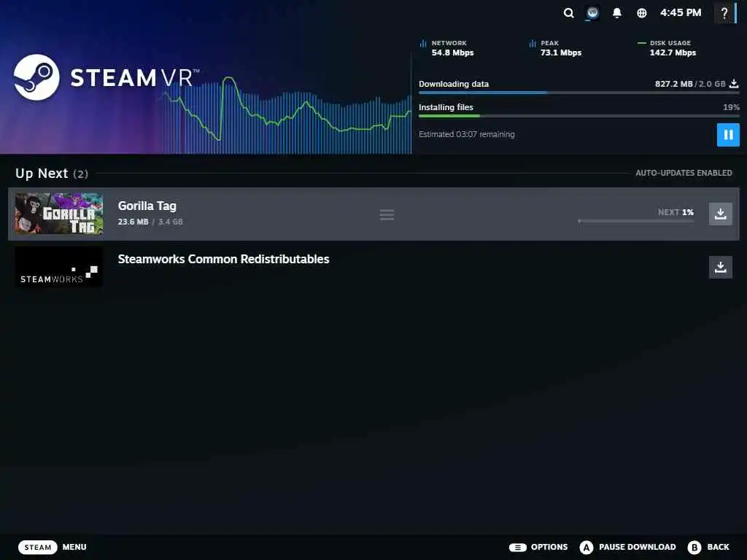
Task: Click download icon beside 827.2 MB / 2.0 GB
Action: point(734,84)
